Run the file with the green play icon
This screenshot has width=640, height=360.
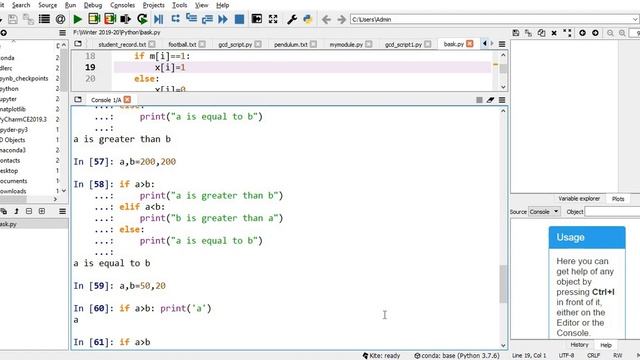click(77, 19)
